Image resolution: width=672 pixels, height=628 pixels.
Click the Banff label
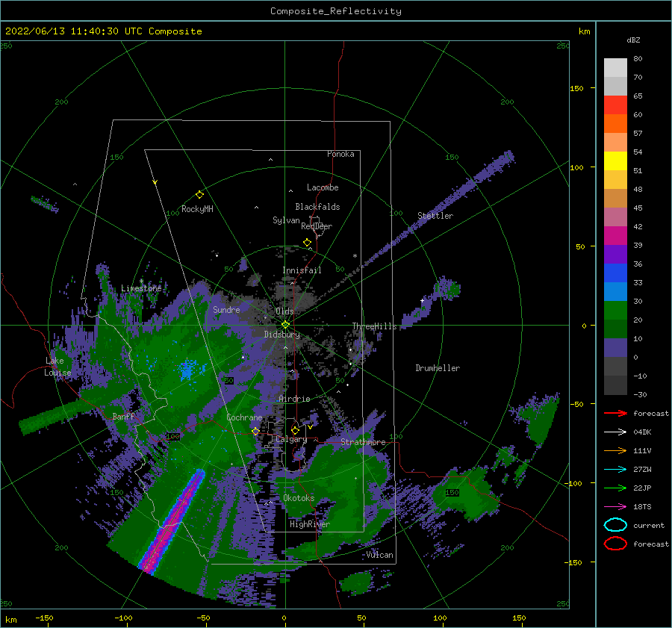tap(123, 416)
